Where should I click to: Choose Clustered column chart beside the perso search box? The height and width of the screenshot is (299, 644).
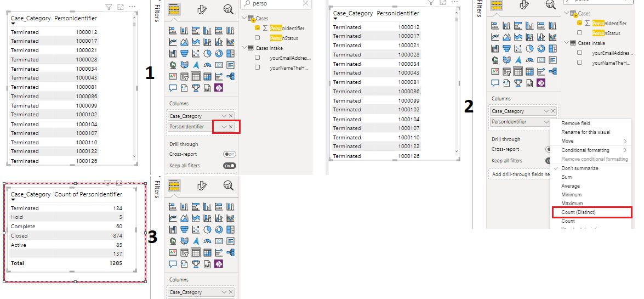click(x=207, y=30)
